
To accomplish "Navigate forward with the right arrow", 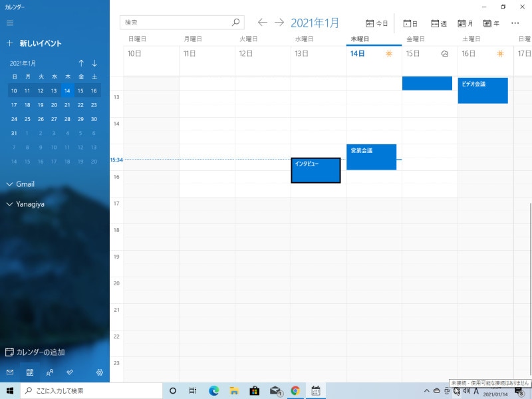I will point(279,23).
